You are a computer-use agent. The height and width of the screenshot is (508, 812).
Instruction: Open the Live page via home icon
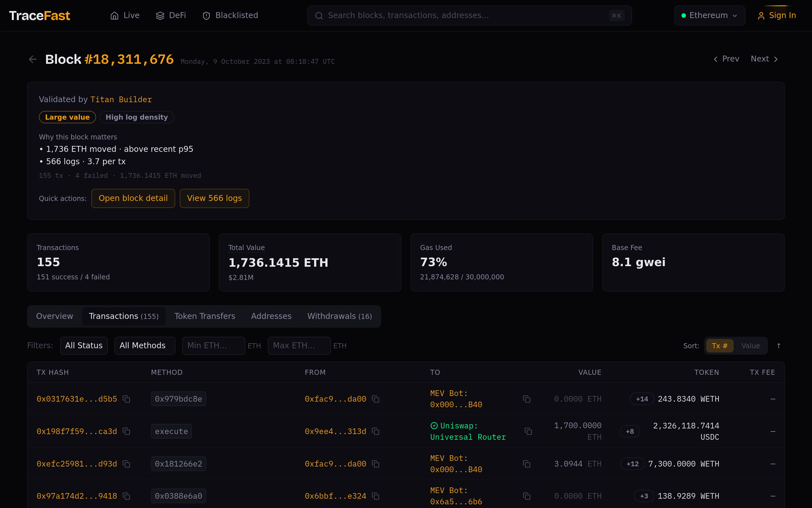pyautogui.click(x=114, y=16)
